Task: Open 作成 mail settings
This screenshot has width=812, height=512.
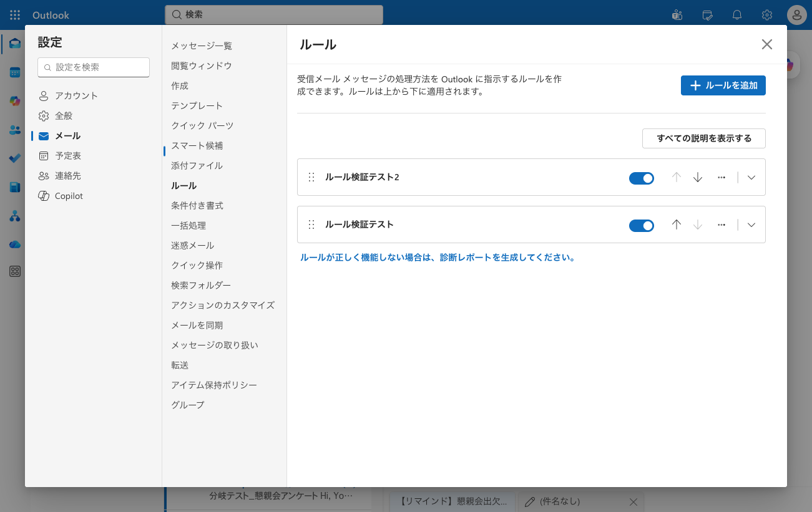Action: (x=180, y=86)
